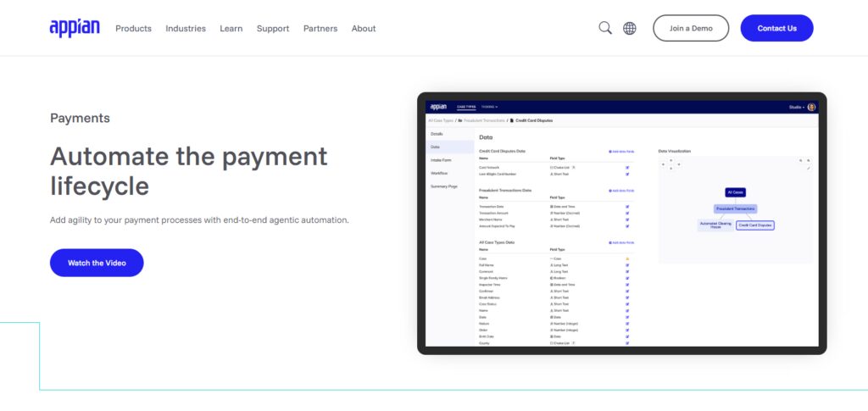
Task: Click the edit icon for Amount Expected To Pay
Action: 627,226
